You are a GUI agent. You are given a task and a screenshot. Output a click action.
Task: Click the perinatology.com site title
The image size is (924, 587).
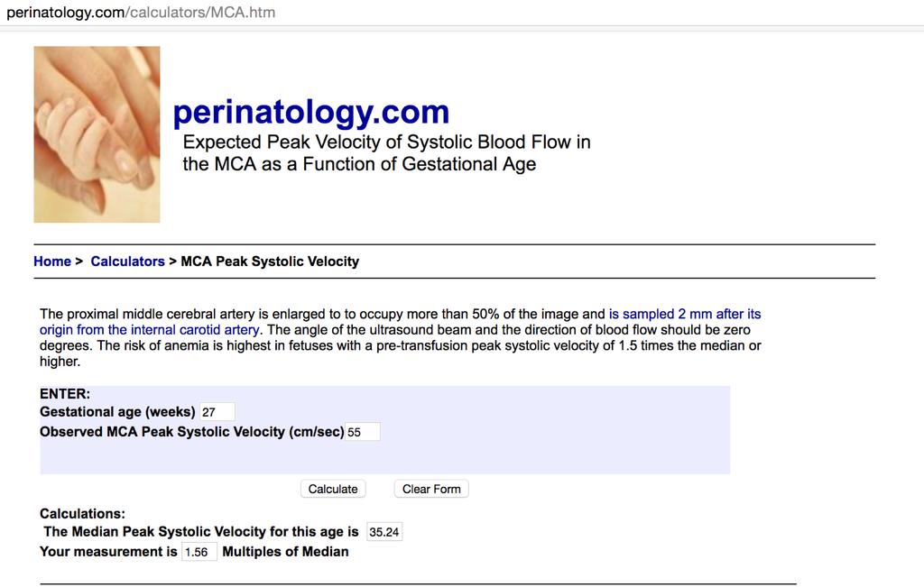[x=311, y=112]
